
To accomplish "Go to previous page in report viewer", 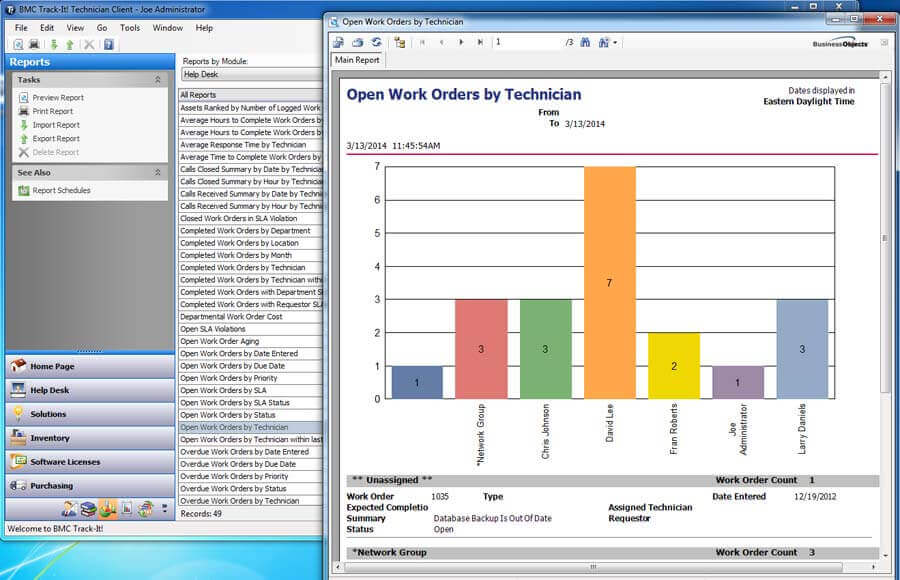I will (441, 42).
